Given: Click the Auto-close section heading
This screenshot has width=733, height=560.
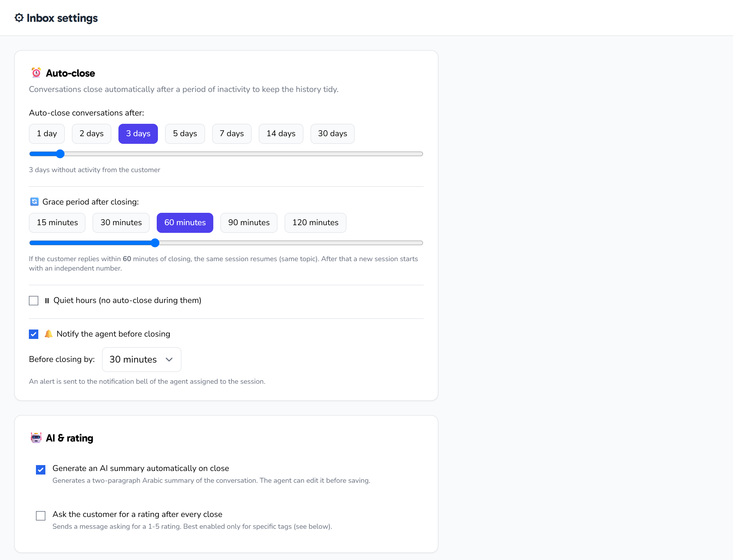Looking at the screenshot, I should [70, 73].
